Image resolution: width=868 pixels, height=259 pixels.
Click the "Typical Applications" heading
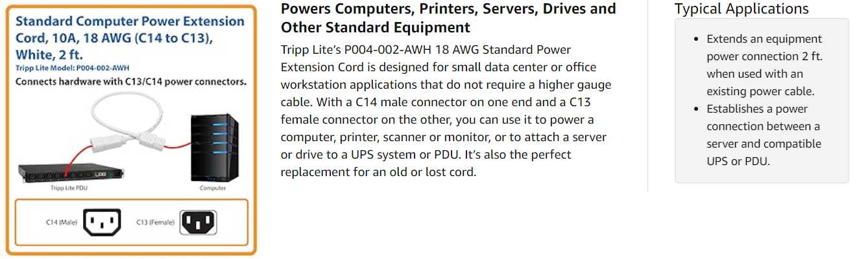click(741, 9)
